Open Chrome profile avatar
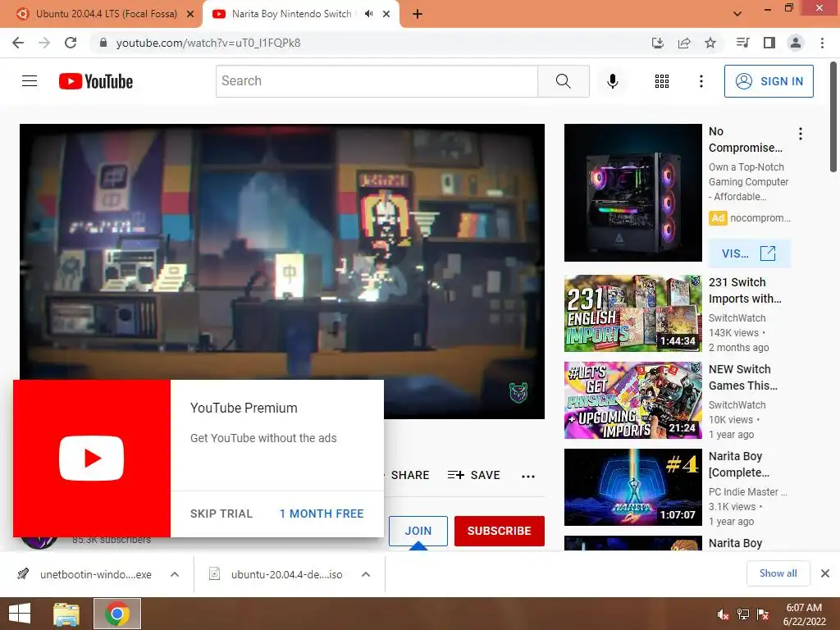 click(796, 43)
